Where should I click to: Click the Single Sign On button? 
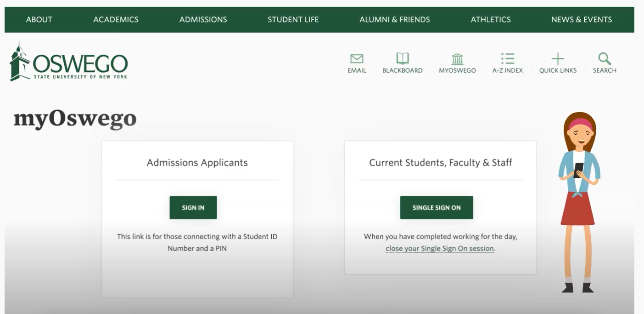436,208
